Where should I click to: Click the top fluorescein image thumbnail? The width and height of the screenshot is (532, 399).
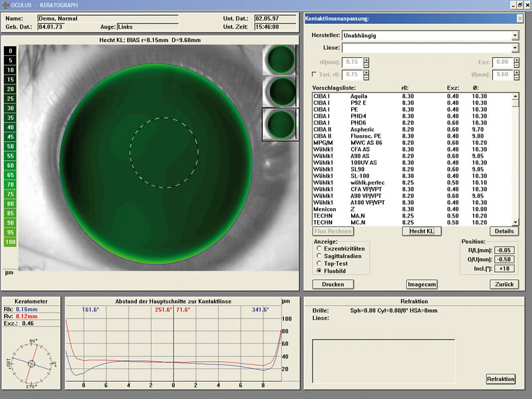click(x=280, y=60)
